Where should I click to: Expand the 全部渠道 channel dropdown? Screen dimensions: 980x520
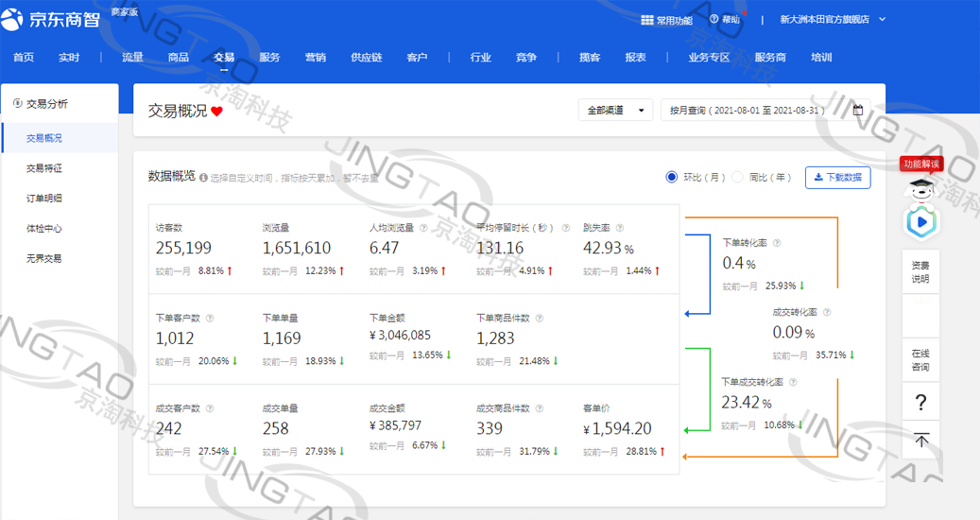click(615, 111)
